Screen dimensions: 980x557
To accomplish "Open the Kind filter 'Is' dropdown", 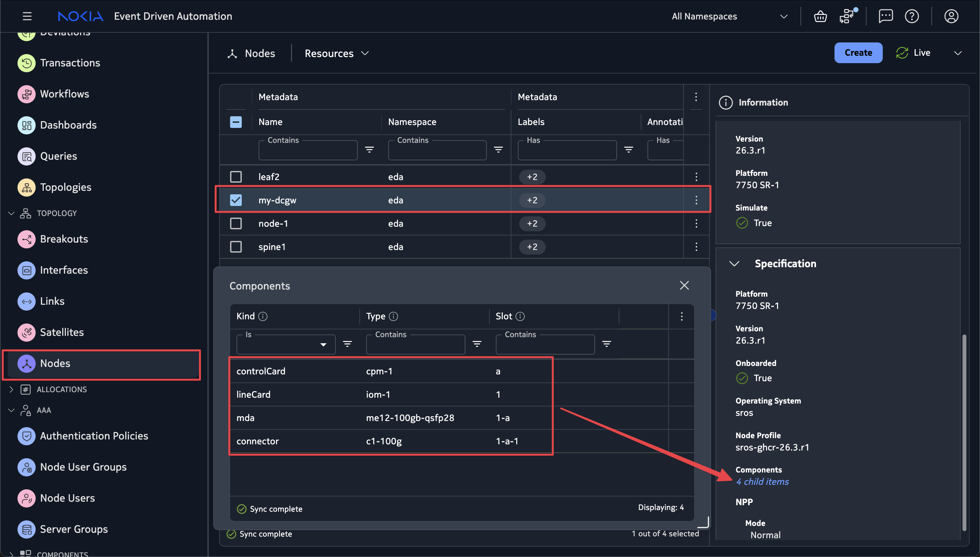I will click(x=286, y=344).
